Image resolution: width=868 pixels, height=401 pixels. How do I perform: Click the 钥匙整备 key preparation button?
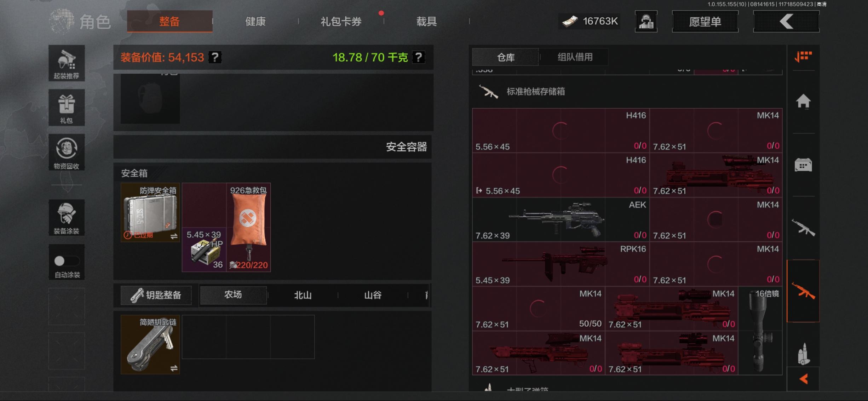(156, 295)
